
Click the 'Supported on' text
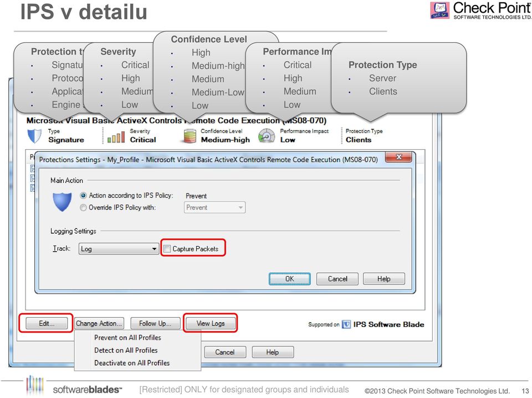[x=324, y=324]
